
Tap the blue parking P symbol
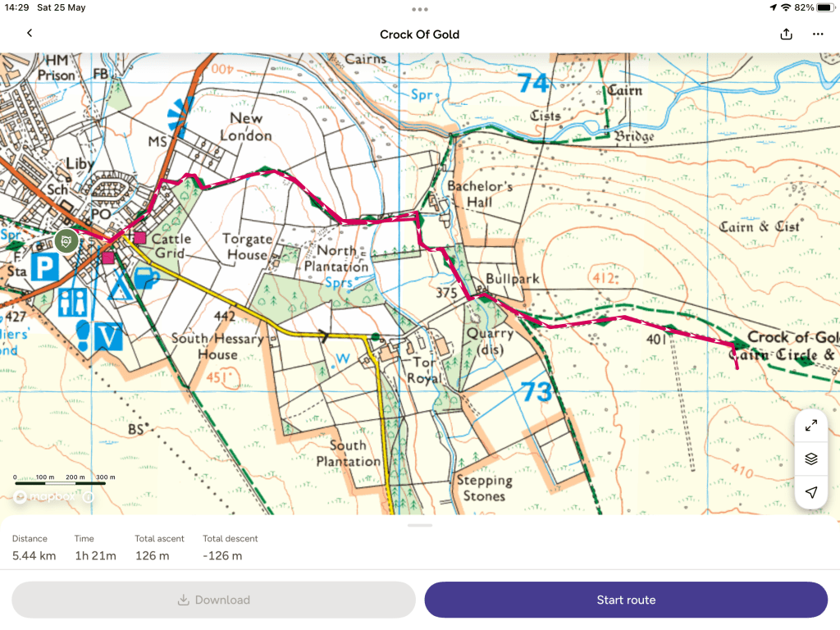44,267
